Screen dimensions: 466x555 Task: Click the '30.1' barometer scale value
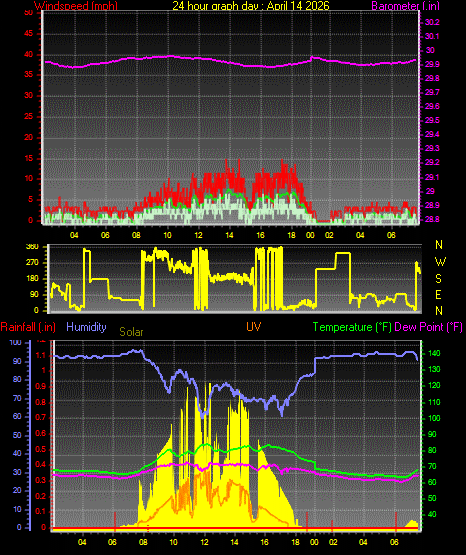coord(432,36)
